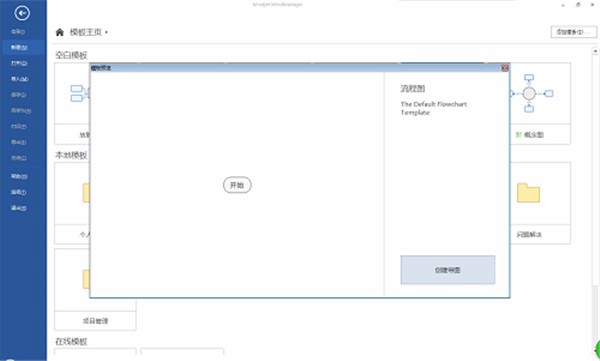This screenshot has width=600, height=361.
Task: Click the 添加模板 button at top right
Action: [x=573, y=32]
